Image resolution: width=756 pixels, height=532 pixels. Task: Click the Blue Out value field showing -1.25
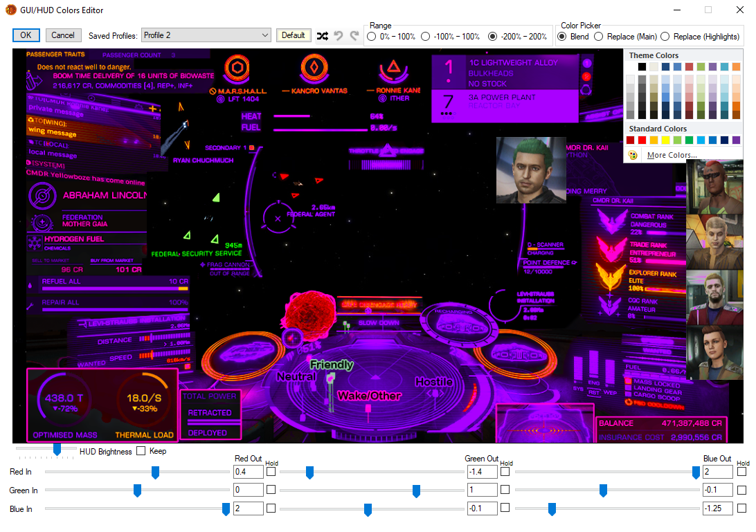717,508
